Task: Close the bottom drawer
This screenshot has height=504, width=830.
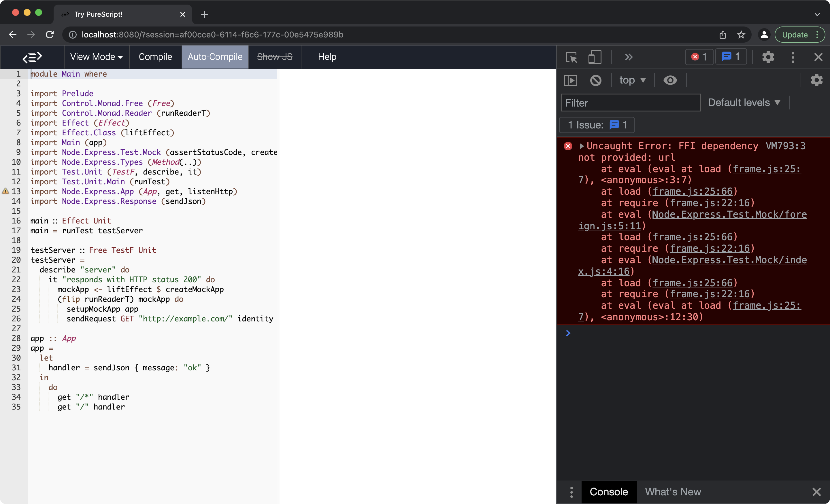Action: point(816,492)
